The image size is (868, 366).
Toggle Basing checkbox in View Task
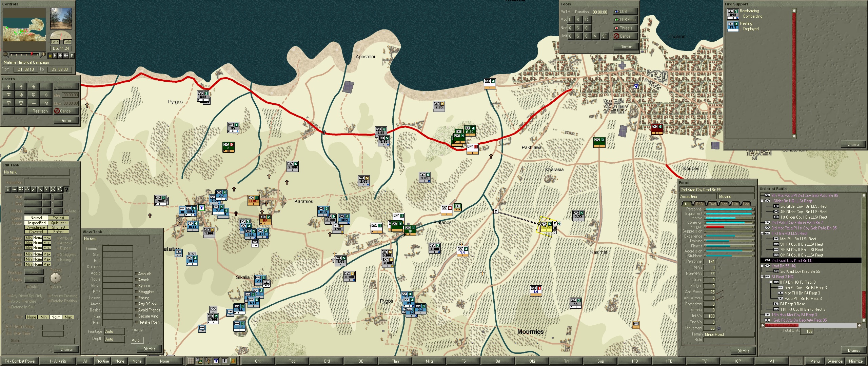(136, 298)
